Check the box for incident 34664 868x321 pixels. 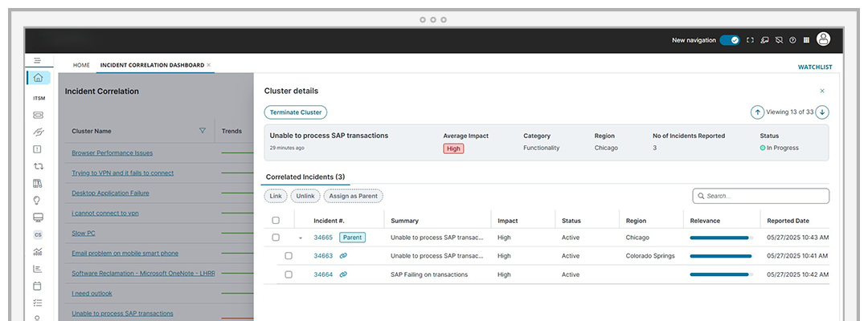289,274
